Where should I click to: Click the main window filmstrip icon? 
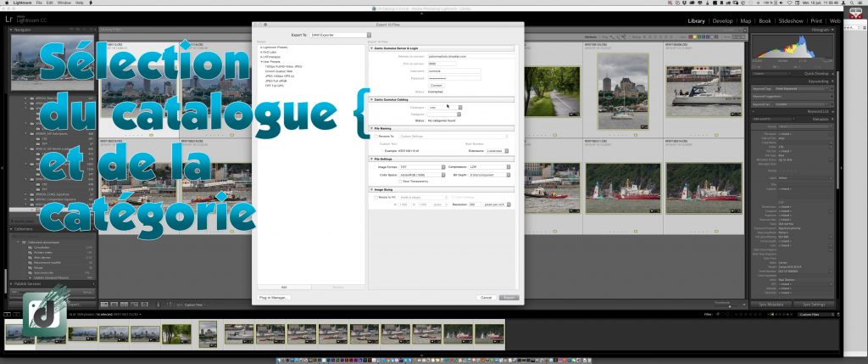(8, 314)
